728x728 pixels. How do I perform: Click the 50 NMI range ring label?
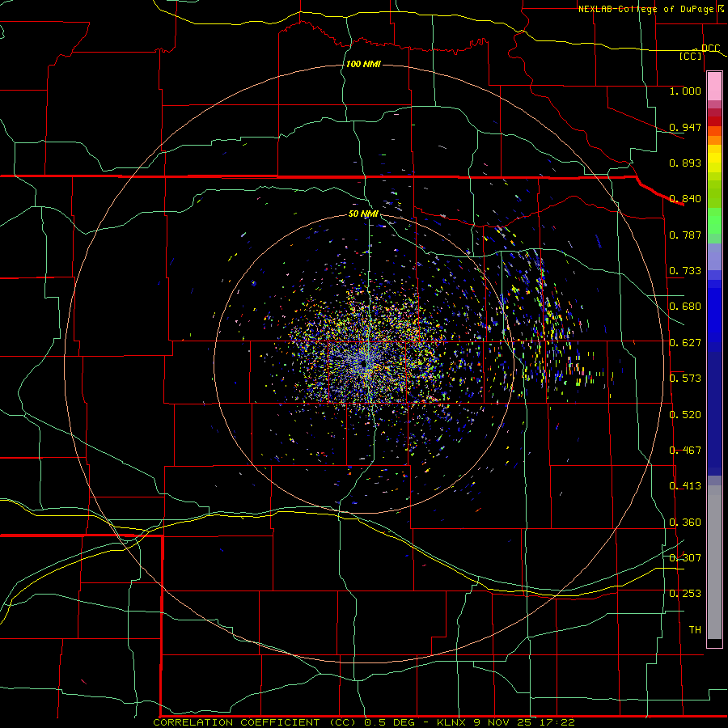pyautogui.click(x=363, y=214)
